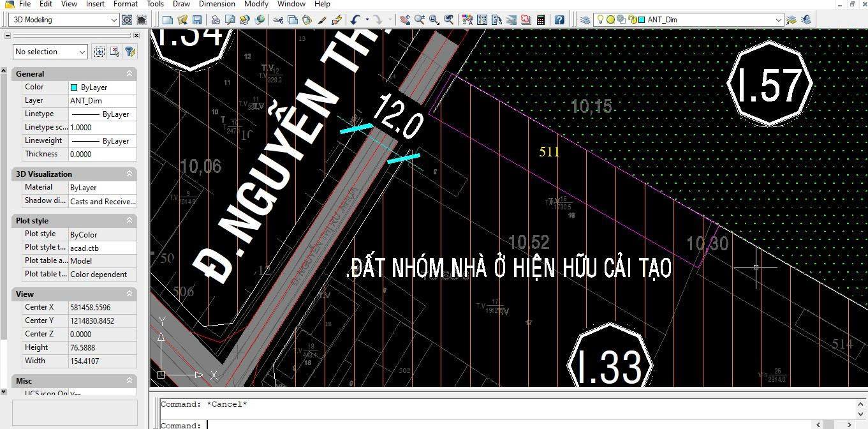This screenshot has width=868, height=429.
Task: Click the Pan Realtime hand icon
Action: (404, 20)
